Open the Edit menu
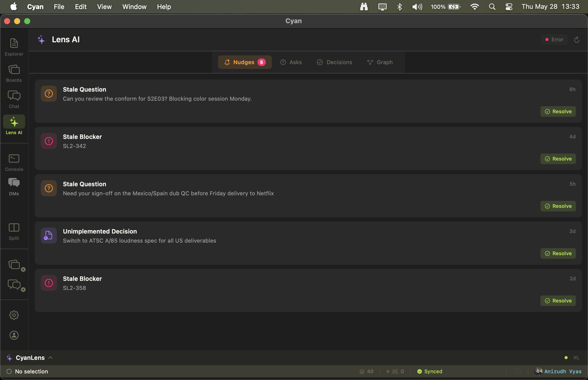This screenshot has height=380, width=588. (81, 7)
